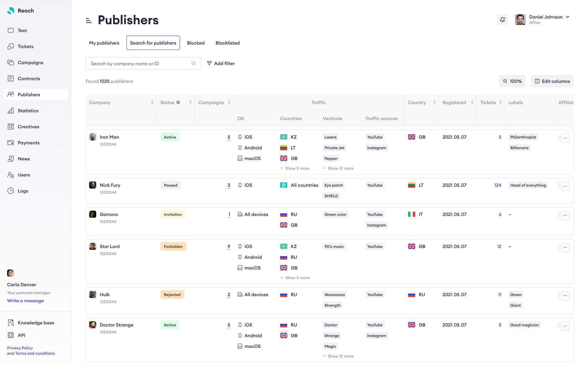The image size is (588, 365).
Task: Click the Edit columns button
Action: coord(552,81)
